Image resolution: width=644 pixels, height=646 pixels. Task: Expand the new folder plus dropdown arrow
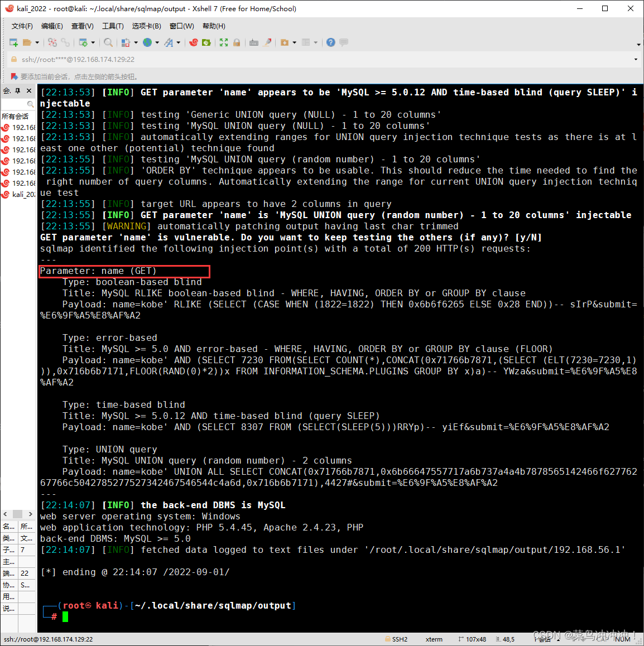tap(294, 42)
